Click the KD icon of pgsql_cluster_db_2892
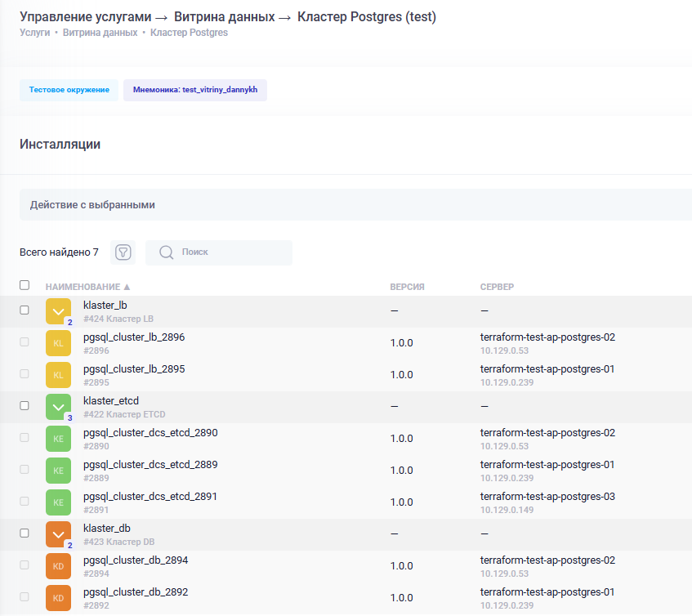 [x=58, y=598]
